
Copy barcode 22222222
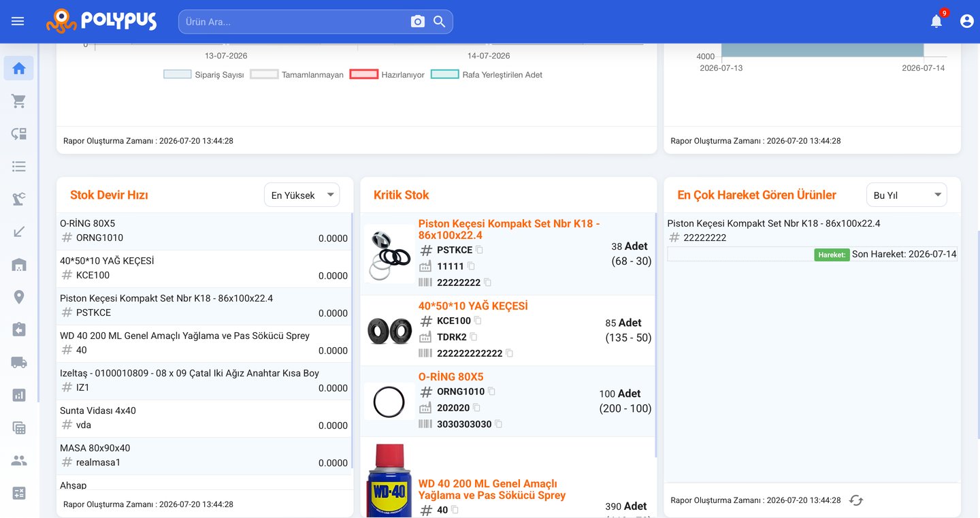tap(487, 282)
